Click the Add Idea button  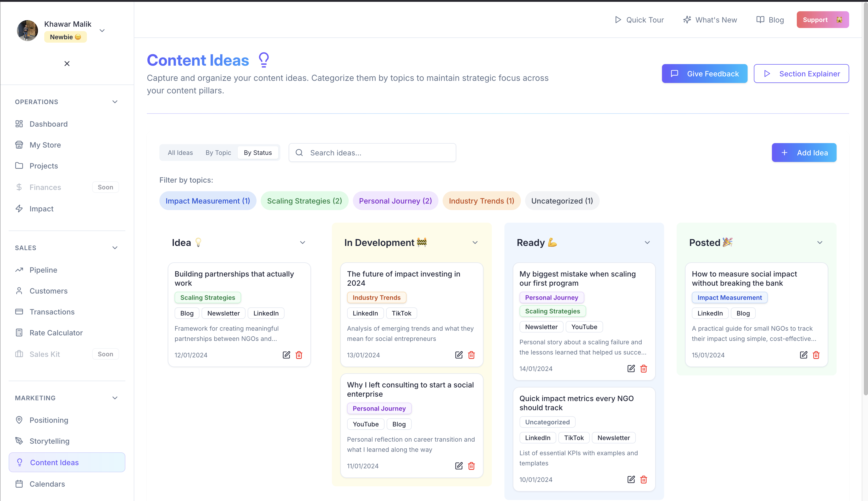coord(804,153)
